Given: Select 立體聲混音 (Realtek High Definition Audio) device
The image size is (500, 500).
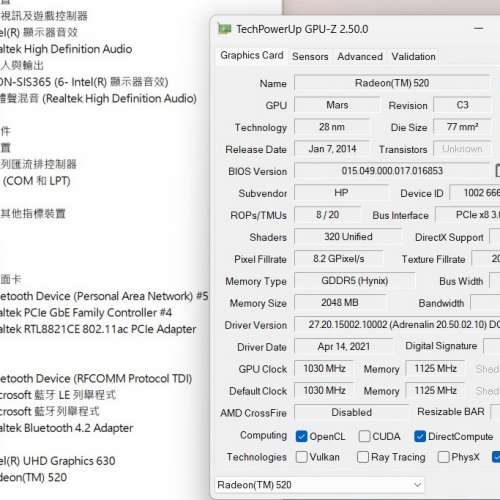Looking at the screenshot, I should 98,99.
